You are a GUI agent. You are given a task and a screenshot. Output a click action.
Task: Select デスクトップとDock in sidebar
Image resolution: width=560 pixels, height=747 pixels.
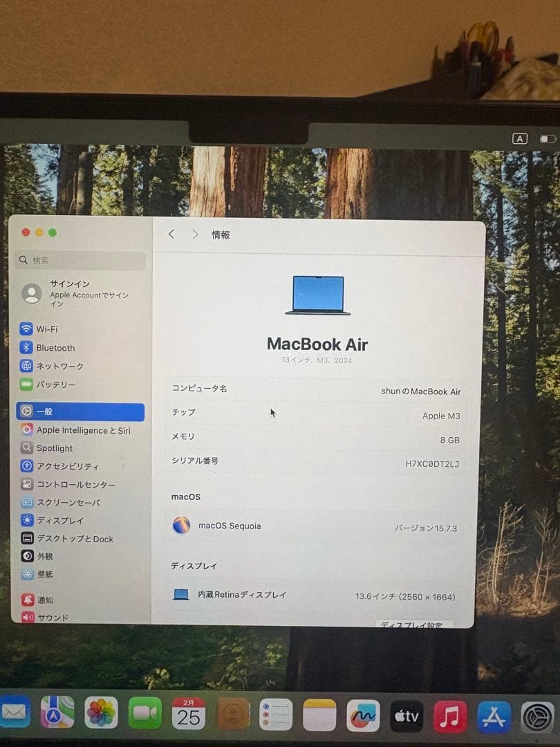tap(80, 539)
